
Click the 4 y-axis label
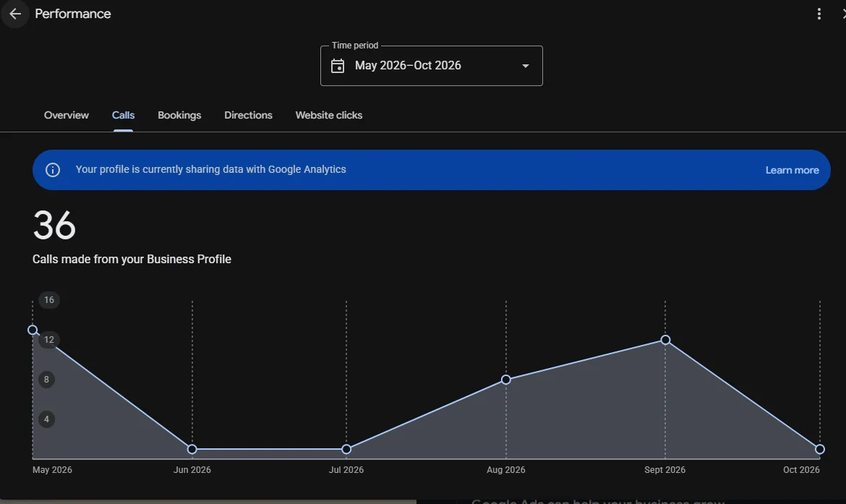pos(46,419)
